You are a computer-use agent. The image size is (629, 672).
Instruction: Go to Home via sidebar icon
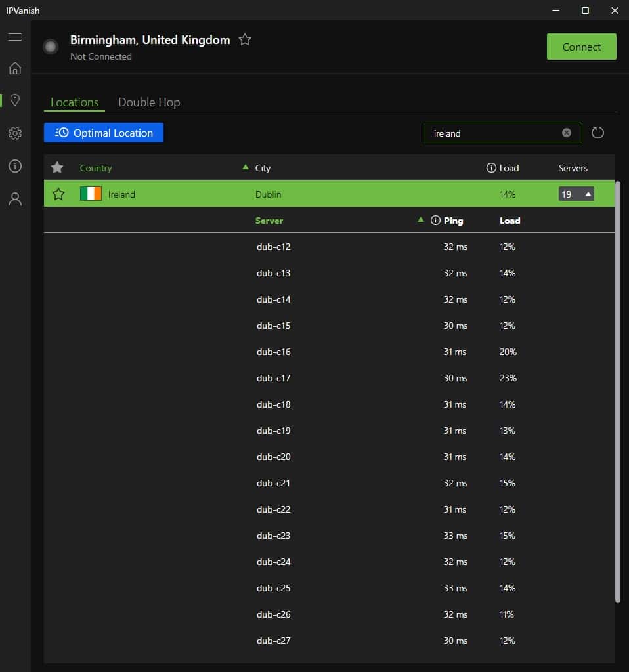[15, 68]
